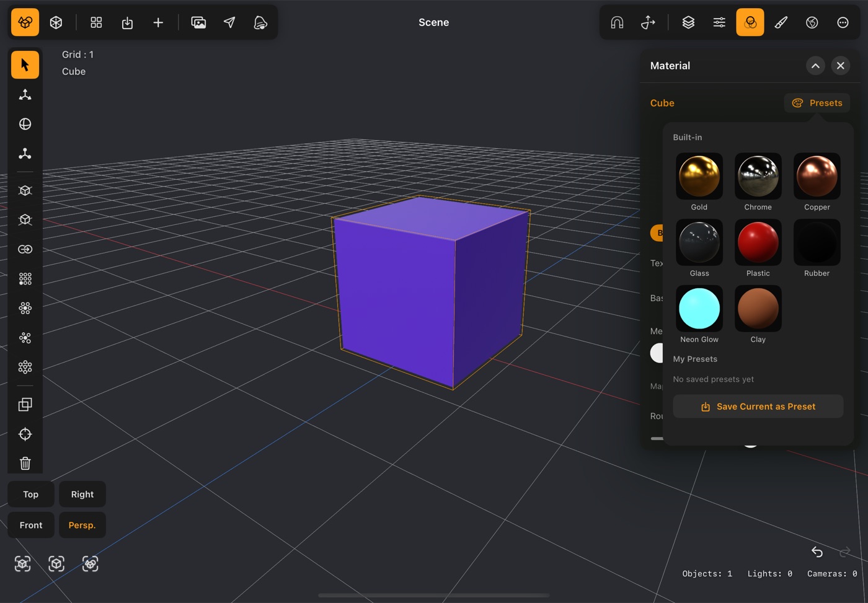Collapse the Material panel with chevron
Viewport: 868px width, 603px height.
point(815,66)
